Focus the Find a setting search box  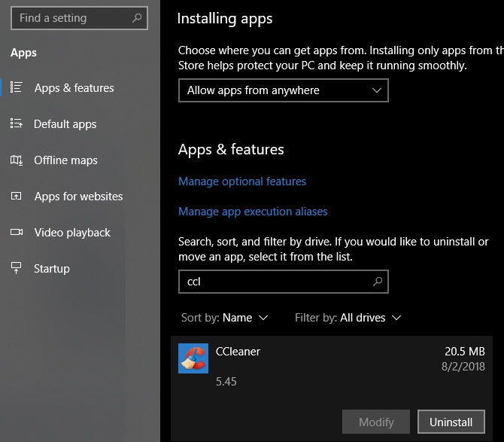71,18
